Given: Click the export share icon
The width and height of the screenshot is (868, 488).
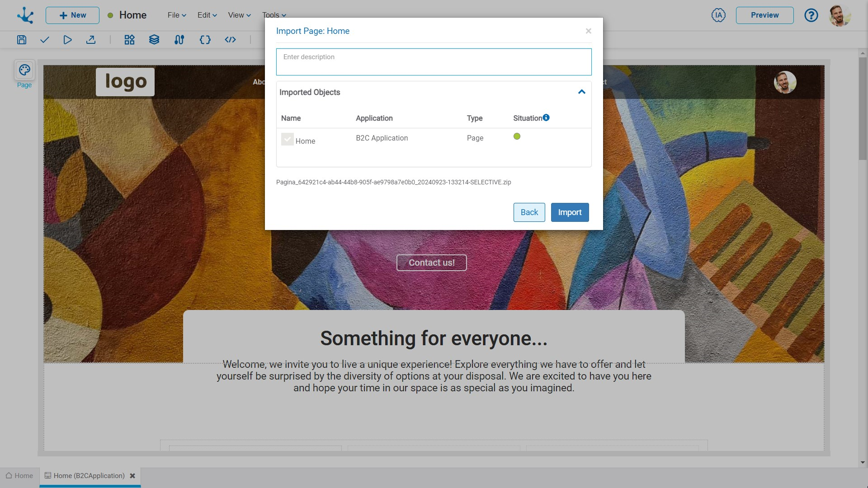Looking at the screenshot, I should 91,40.
